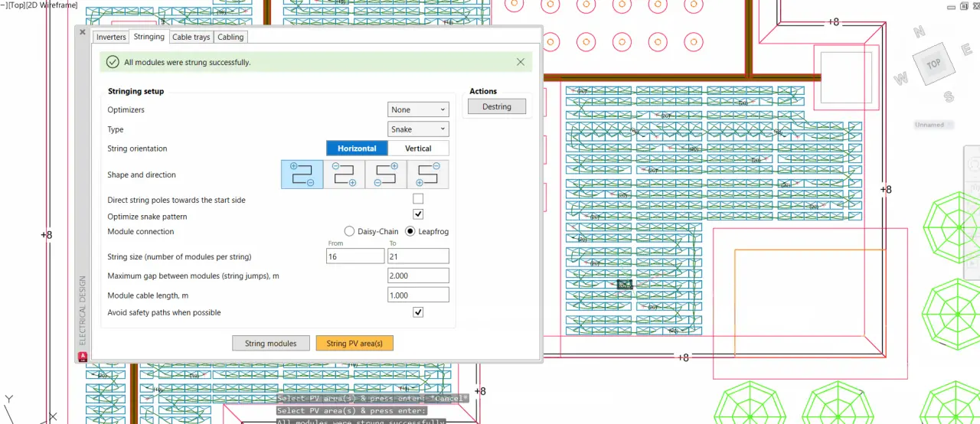Dismiss the success notification banner
980x424 pixels.
click(521, 62)
